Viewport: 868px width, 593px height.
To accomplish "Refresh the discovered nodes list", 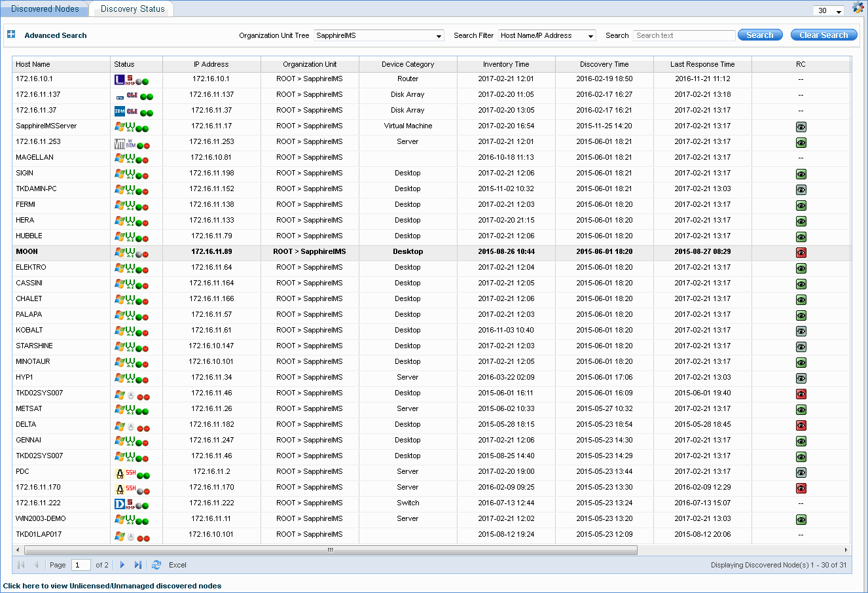I will point(156,565).
